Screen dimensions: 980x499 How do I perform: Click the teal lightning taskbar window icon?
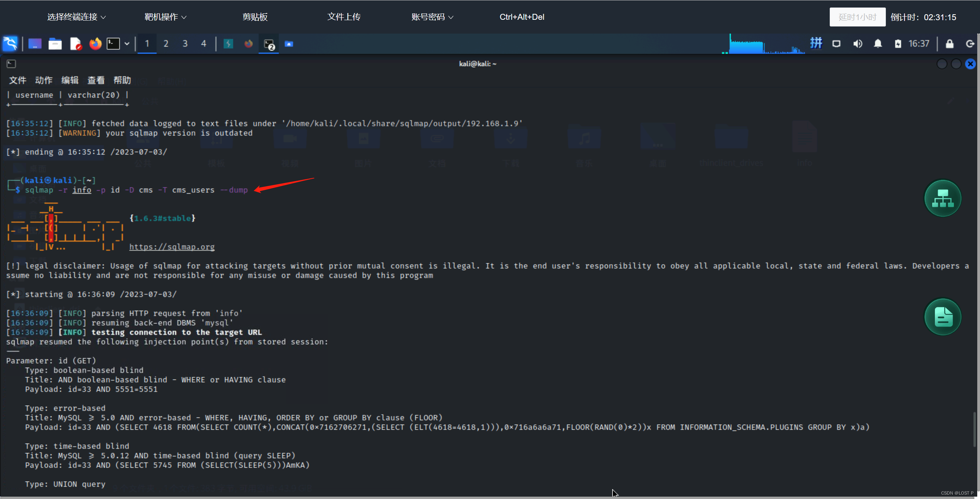tap(228, 43)
